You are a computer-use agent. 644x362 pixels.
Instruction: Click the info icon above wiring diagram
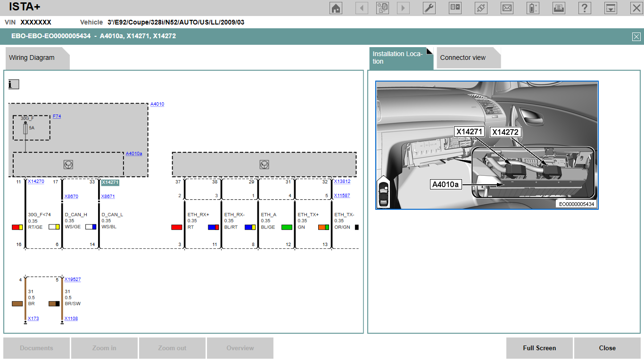click(14, 84)
